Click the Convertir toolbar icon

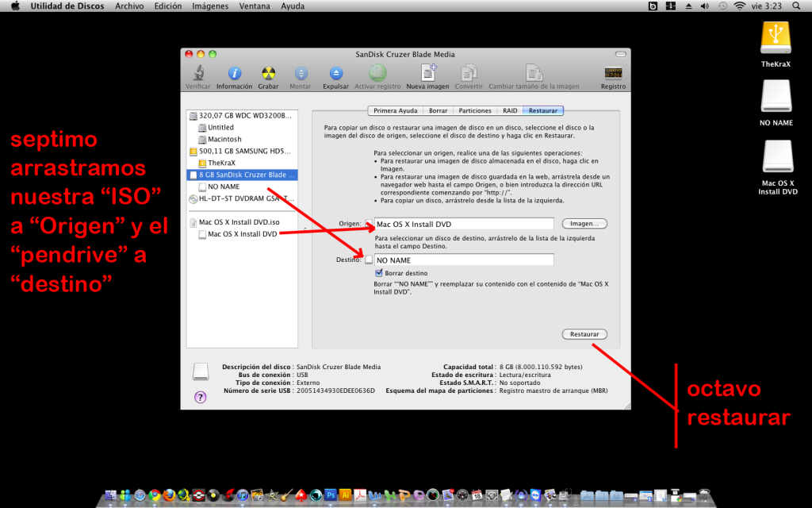[x=469, y=73]
